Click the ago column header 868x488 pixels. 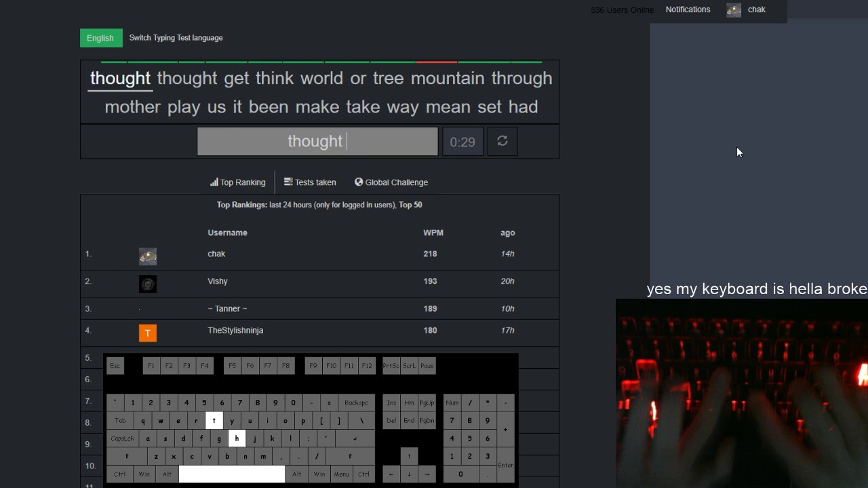(508, 232)
